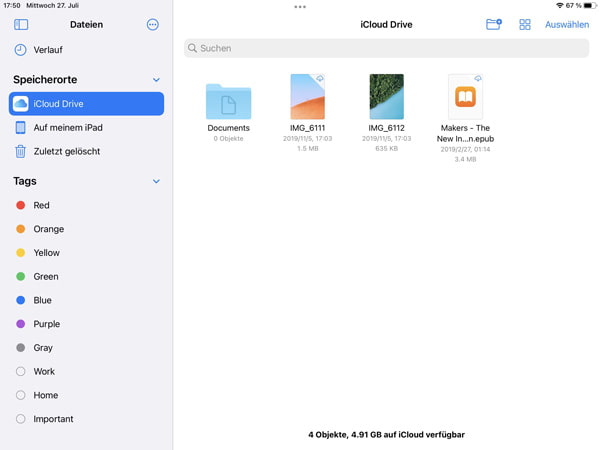The height and width of the screenshot is (450, 600).
Task: Select the Home tag
Action: [86, 395]
